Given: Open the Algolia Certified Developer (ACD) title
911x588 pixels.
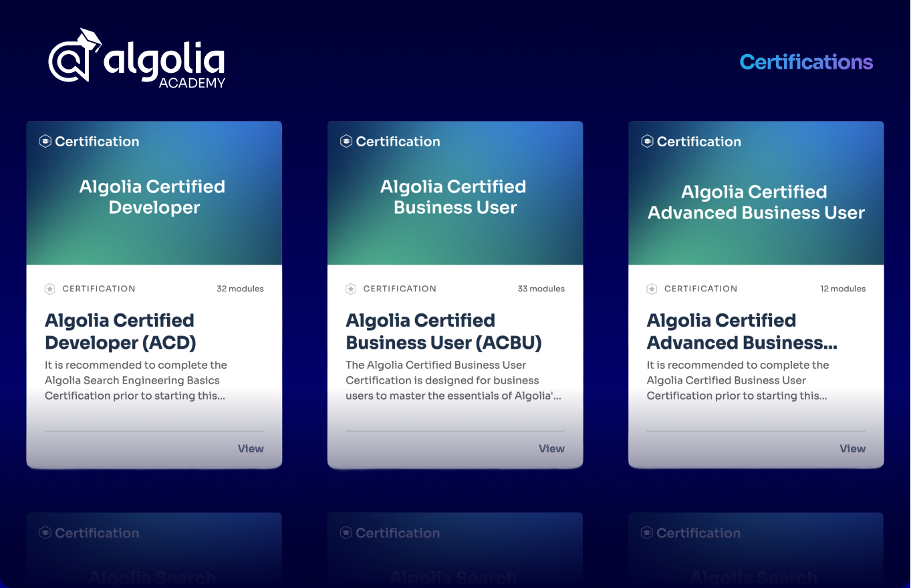Looking at the screenshot, I should point(120,331).
